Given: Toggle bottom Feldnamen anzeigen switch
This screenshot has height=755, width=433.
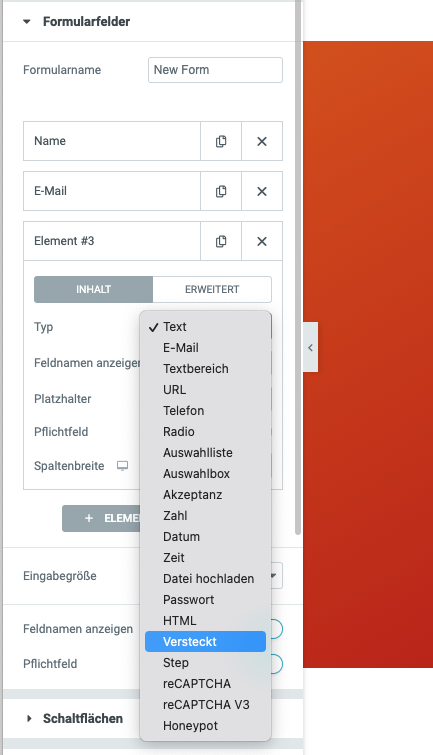Looking at the screenshot, I should 274,629.
